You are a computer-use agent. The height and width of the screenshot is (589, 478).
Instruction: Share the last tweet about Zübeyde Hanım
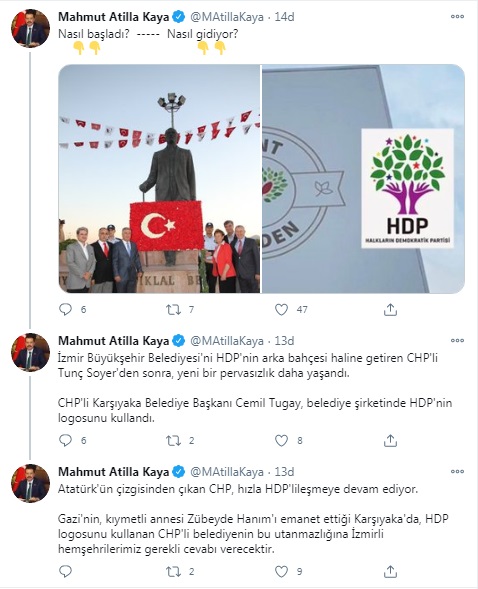pyautogui.click(x=390, y=571)
